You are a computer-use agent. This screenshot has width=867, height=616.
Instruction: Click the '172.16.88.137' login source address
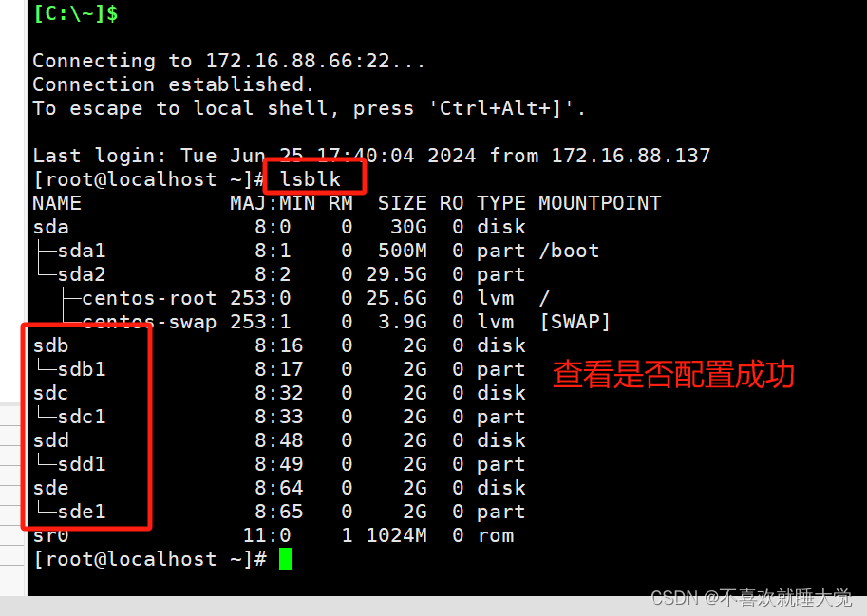coord(631,156)
